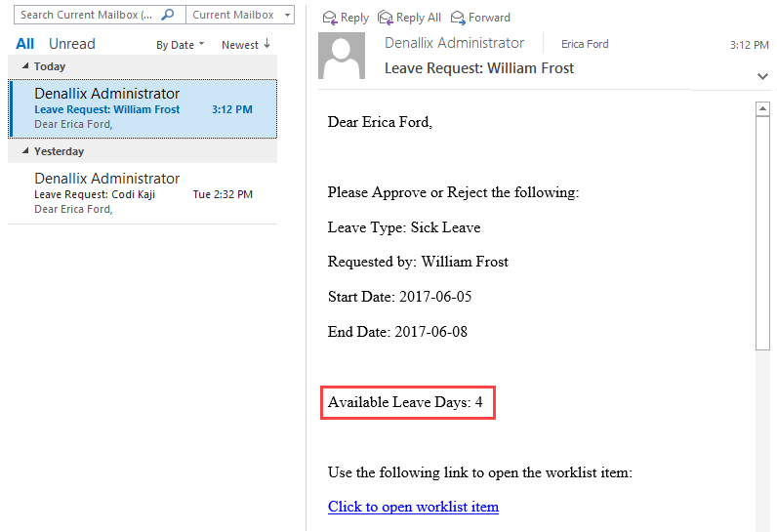Open the By Date sort dropdown

coord(180,45)
